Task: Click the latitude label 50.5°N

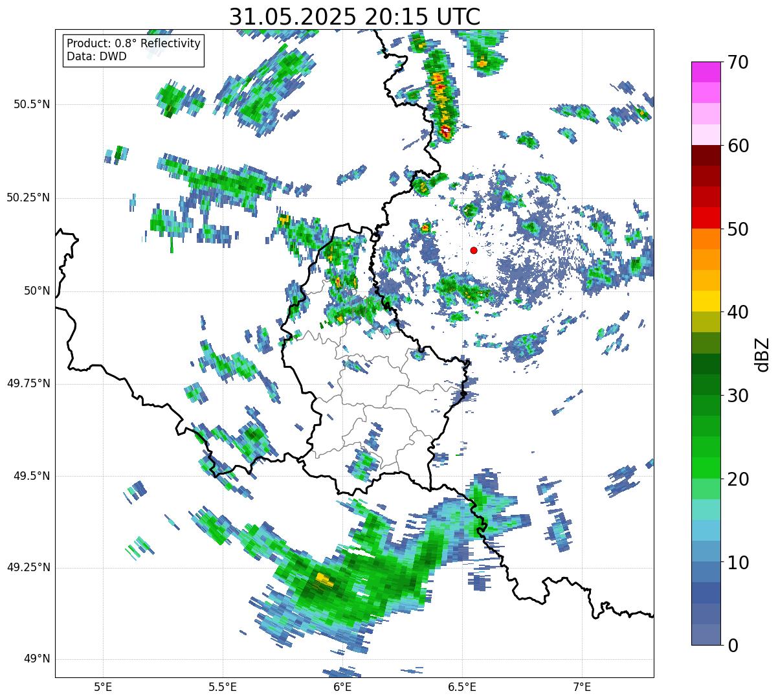Action: tap(32, 104)
